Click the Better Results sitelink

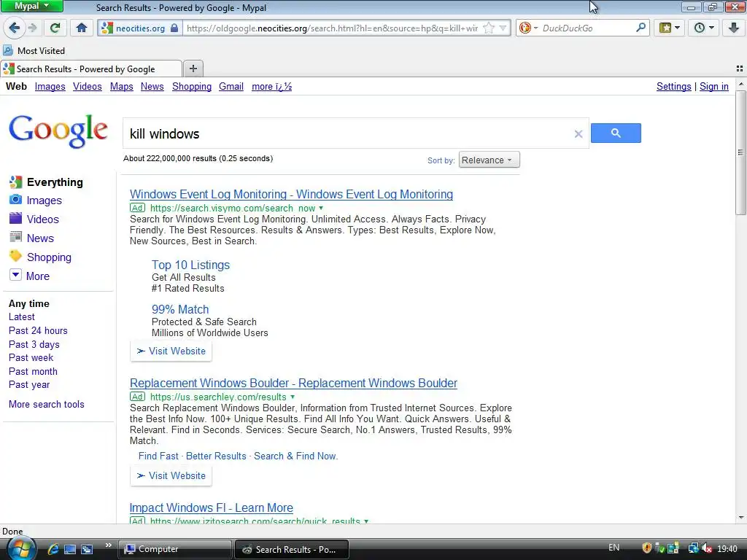point(216,456)
